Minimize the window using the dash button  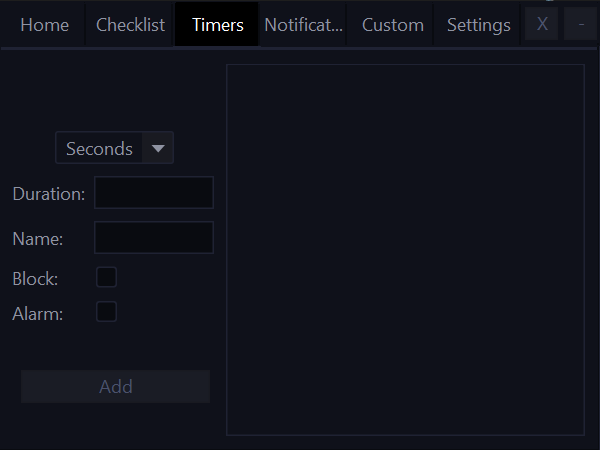pos(580,24)
